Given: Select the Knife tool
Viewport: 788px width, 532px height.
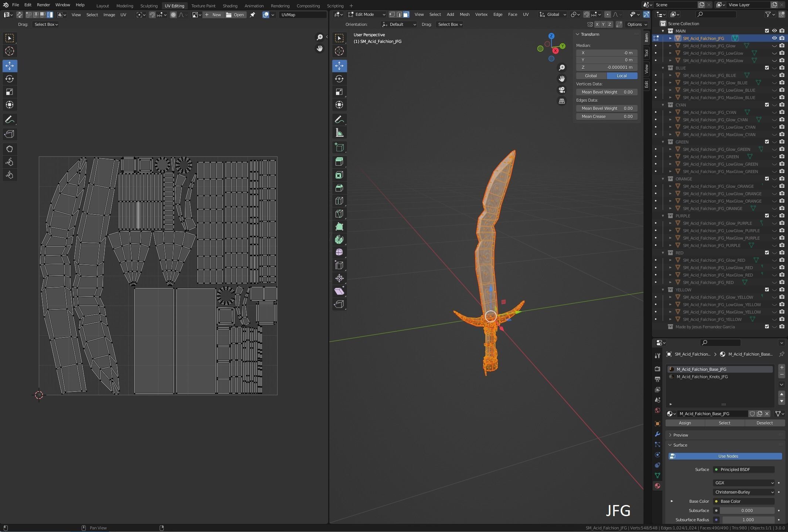Looking at the screenshot, I should (339, 214).
